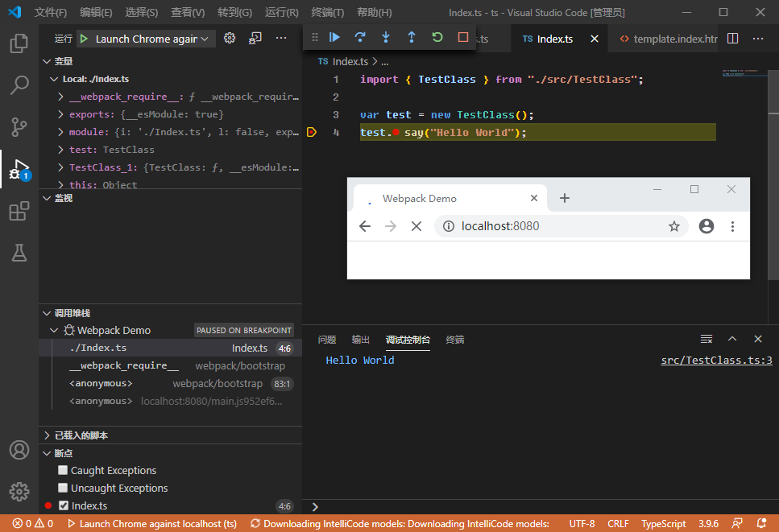Switch to the 终端 panel tab
The width and height of the screenshot is (779, 532).
(455, 340)
